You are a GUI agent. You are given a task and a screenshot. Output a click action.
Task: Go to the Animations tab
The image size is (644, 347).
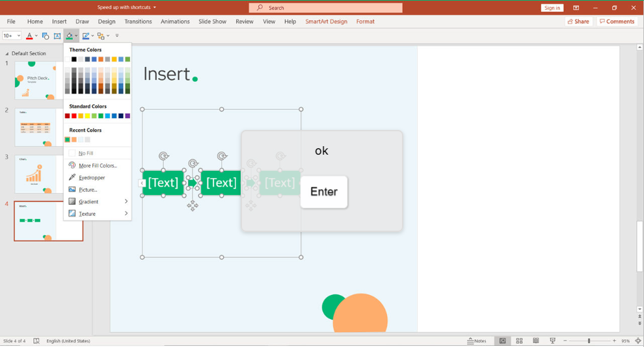175,21
